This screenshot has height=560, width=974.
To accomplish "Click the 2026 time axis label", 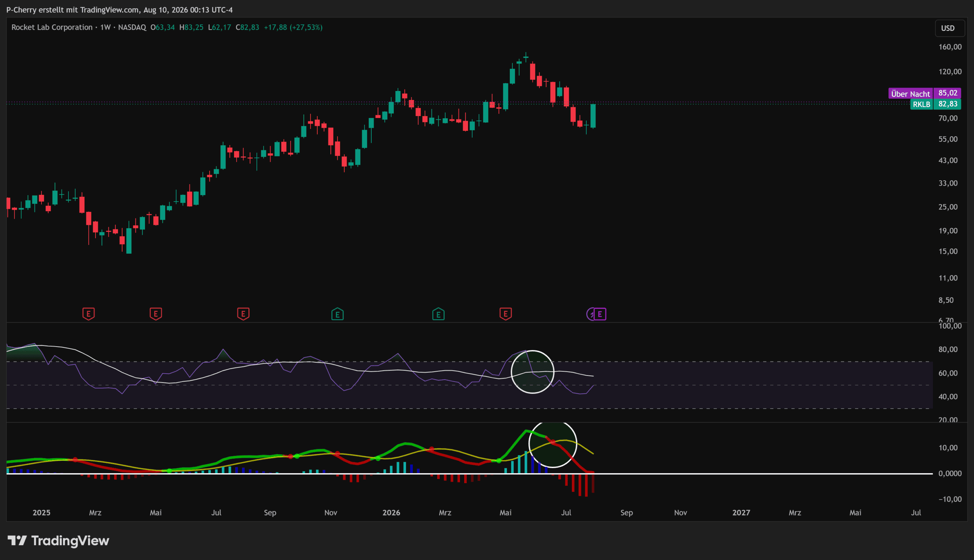I will [x=392, y=513].
